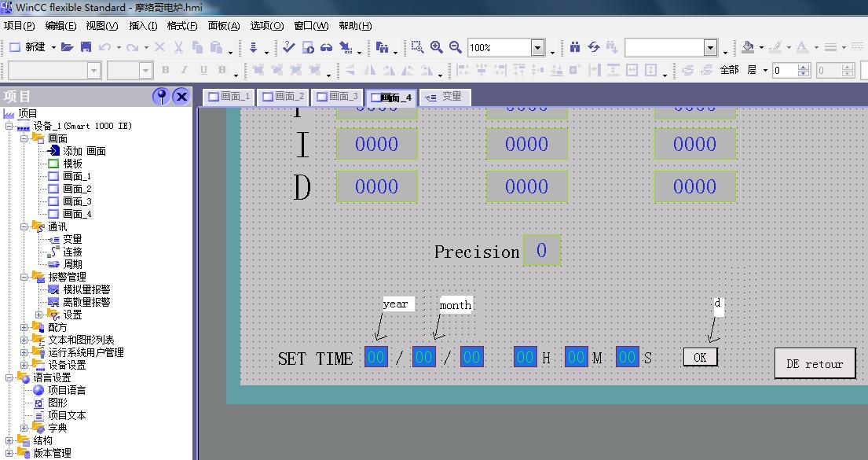This screenshot has height=460, width=868.
Task: Click the consistency check (checkmark) icon
Action: pyautogui.click(x=288, y=47)
